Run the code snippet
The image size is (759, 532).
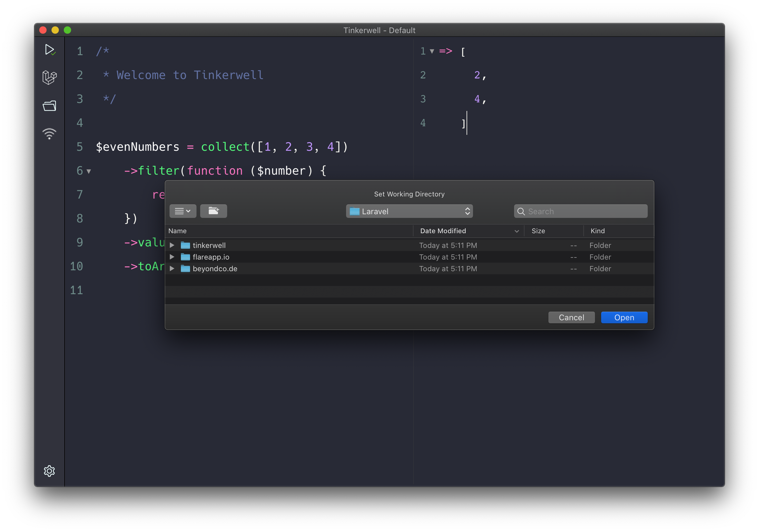pos(50,50)
